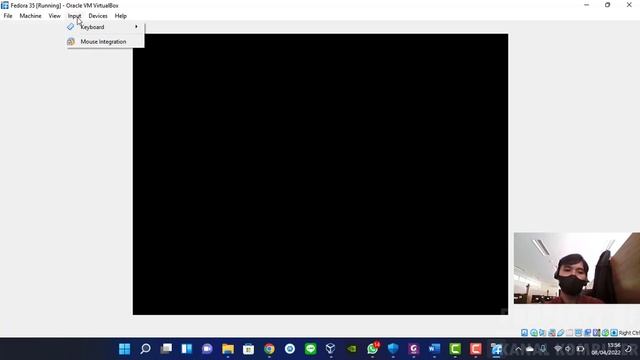
Task: Click the microphone tray icon
Action: [x=543, y=349]
